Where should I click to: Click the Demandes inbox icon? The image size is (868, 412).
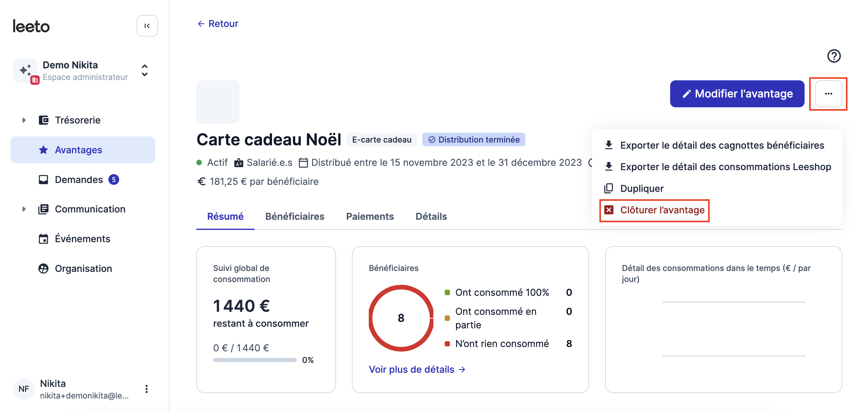coord(43,179)
